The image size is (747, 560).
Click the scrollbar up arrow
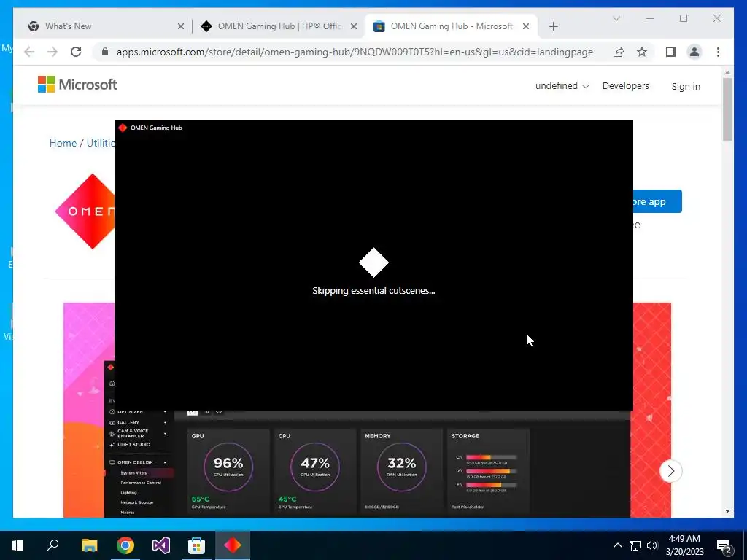coord(727,72)
